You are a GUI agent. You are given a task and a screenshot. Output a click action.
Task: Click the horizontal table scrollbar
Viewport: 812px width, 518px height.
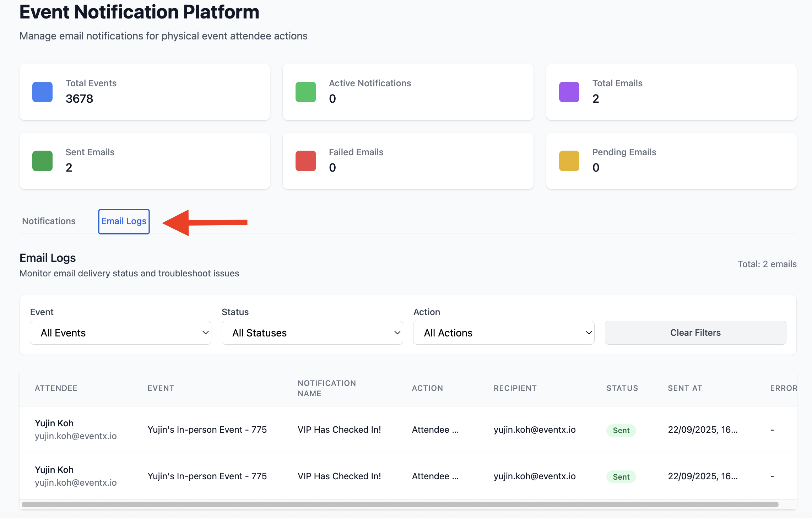400,504
